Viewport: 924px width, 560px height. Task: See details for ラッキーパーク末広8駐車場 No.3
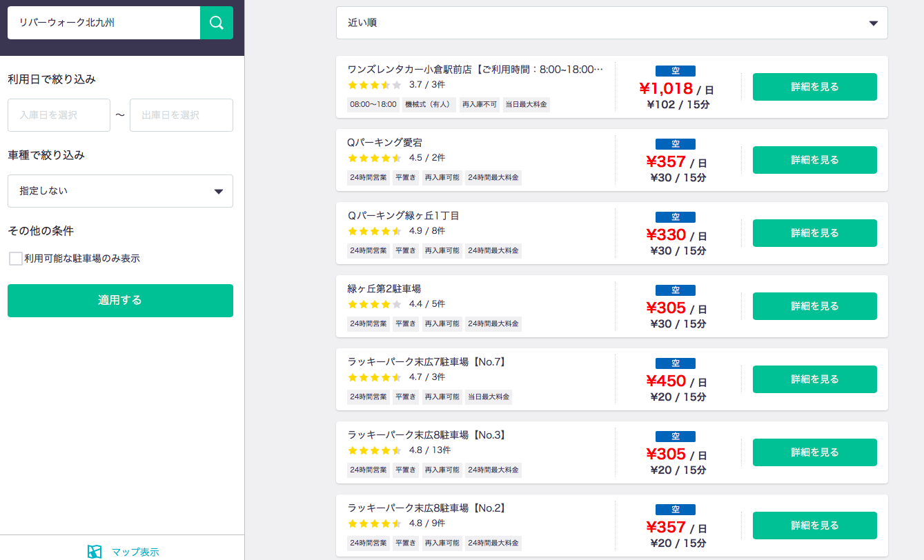(815, 452)
